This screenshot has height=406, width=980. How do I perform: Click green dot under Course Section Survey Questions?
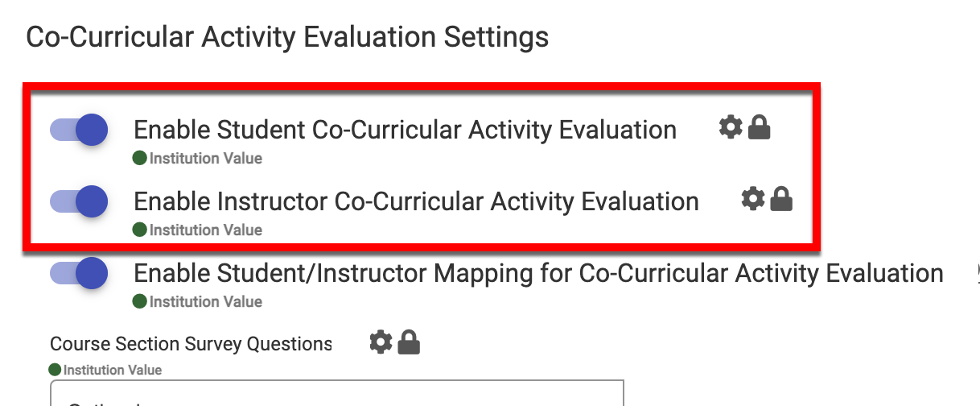pos(55,371)
